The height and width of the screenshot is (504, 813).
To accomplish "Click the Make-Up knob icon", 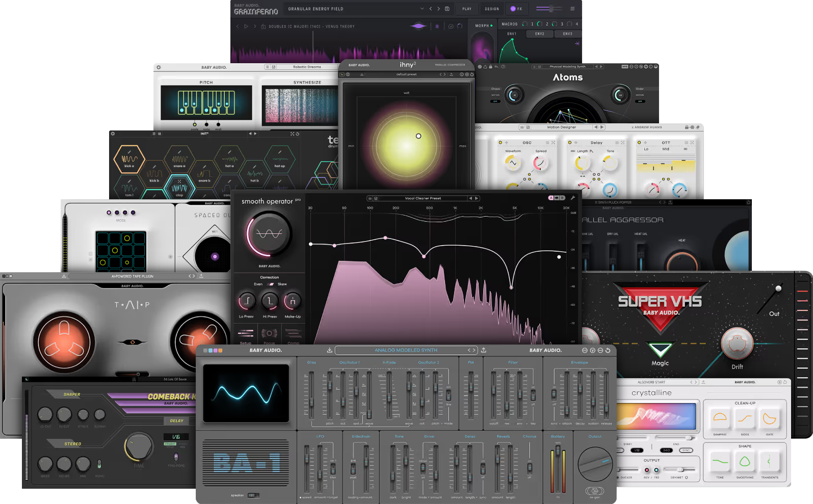I will 293,301.
